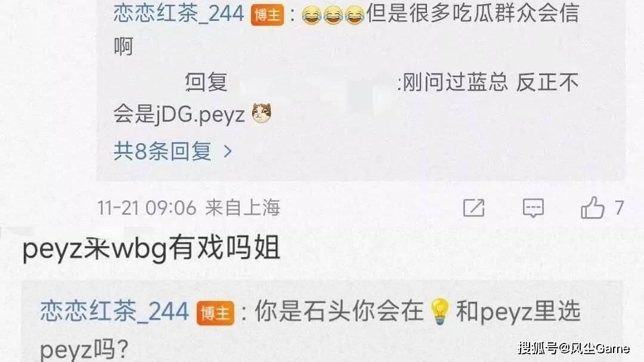Expand the 共8条回复 chevron arrow
Image resolution: width=644 pixels, height=362 pixels.
228,152
